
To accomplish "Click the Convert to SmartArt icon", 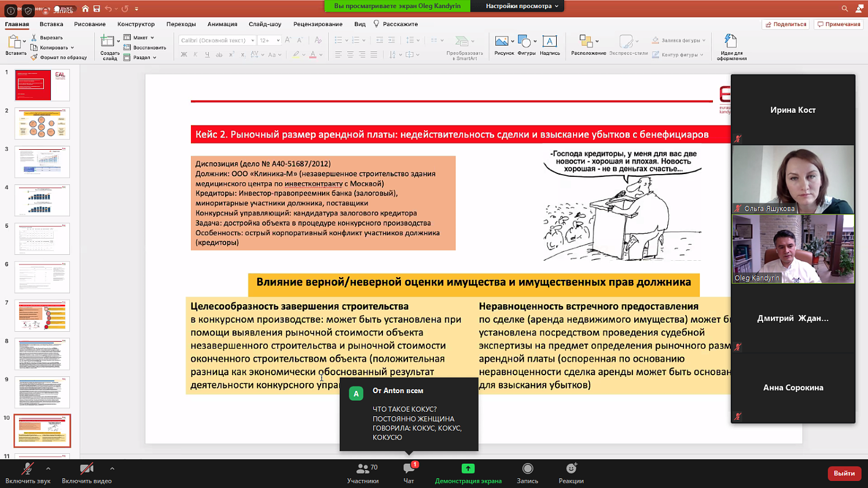I will (462, 42).
